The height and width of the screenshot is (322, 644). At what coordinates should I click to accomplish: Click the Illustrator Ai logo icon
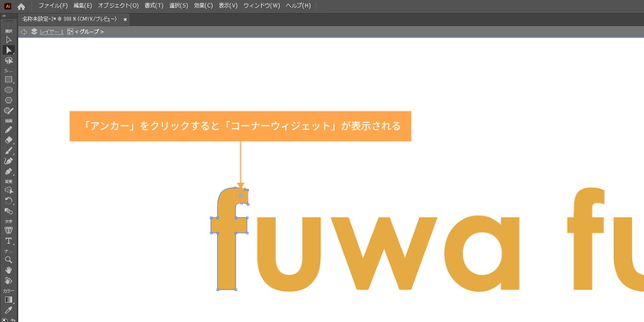8,6
